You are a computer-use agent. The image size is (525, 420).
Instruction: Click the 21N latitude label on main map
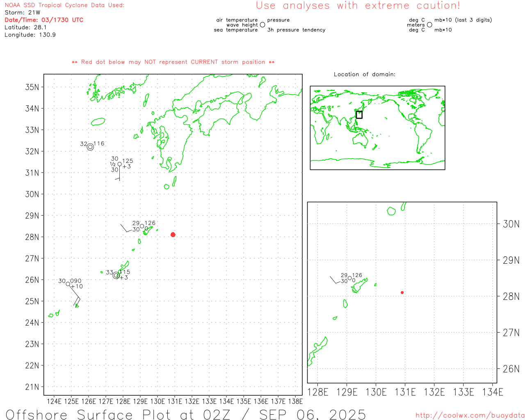(x=32, y=387)
